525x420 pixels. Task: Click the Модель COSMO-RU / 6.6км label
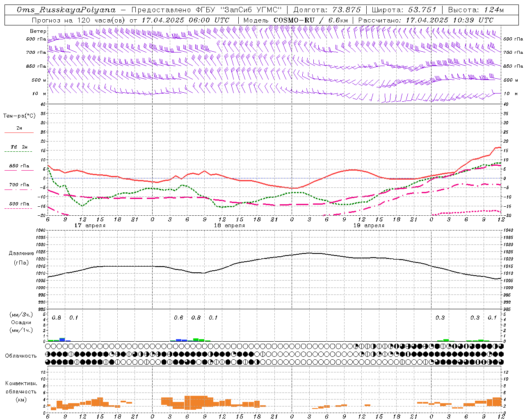pos(296,20)
